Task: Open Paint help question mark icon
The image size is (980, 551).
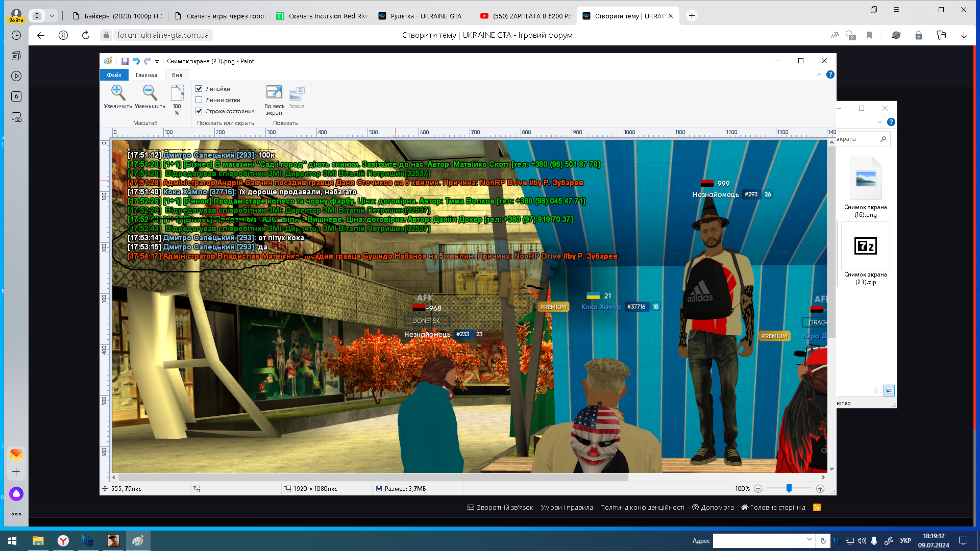Action: (830, 74)
